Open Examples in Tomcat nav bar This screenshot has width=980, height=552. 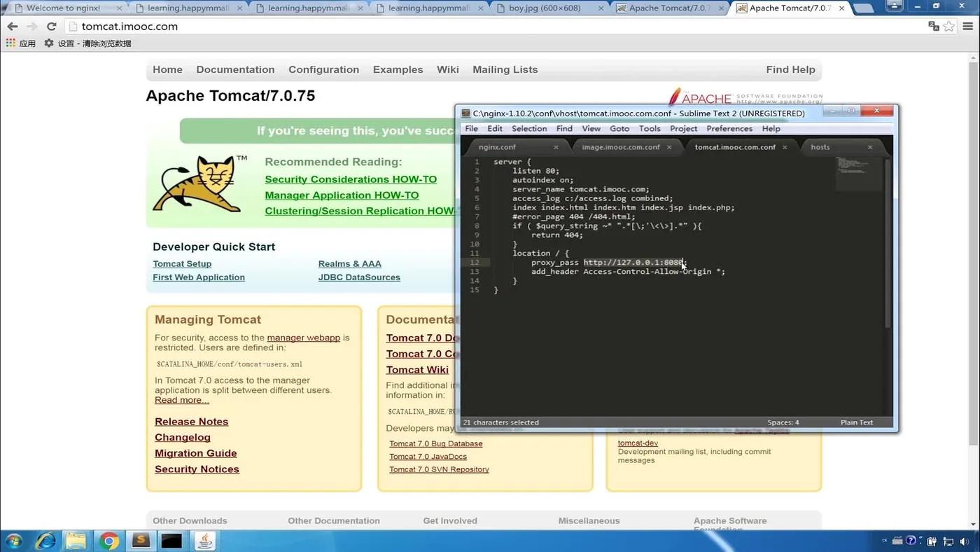point(398,70)
